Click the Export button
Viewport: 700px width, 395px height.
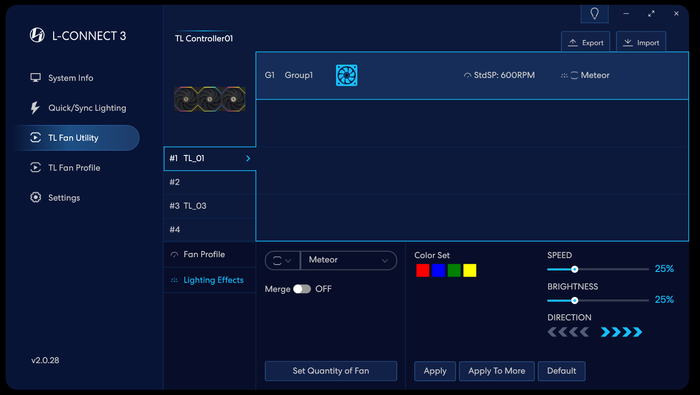coord(585,42)
